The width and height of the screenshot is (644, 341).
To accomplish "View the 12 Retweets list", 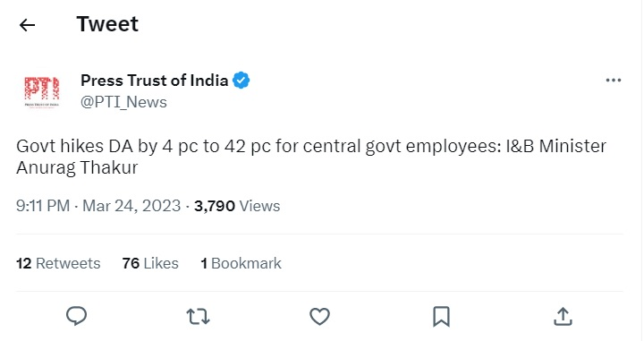I will coord(58,263).
